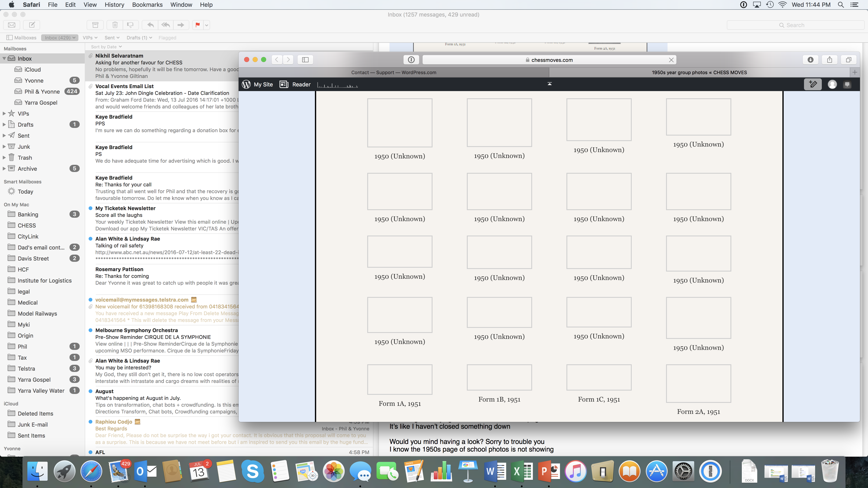Open the Form 1A, 1951 thumbnail
Screen dimensions: 868x488
click(x=400, y=379)
